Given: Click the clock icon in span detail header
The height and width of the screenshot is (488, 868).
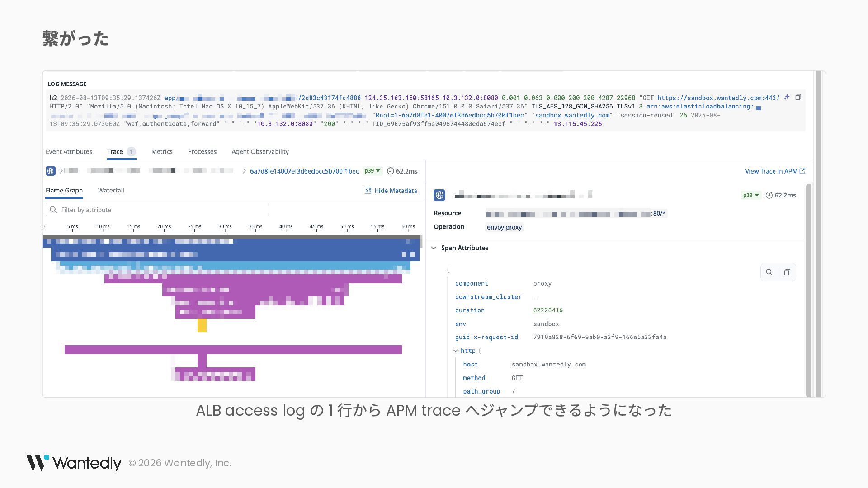Looking at the screenshot, I should point(769,195).
